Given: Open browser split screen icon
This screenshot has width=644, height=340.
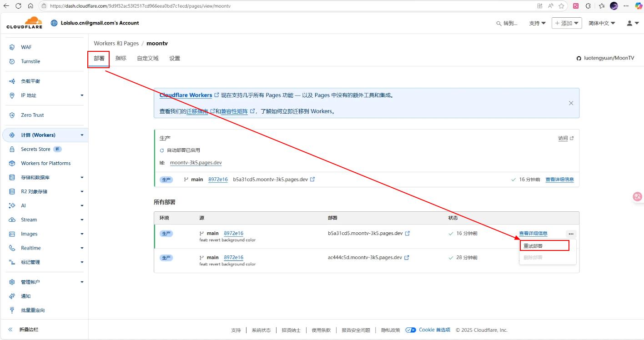Looking at the screenshot, I should tap(539, 6).
